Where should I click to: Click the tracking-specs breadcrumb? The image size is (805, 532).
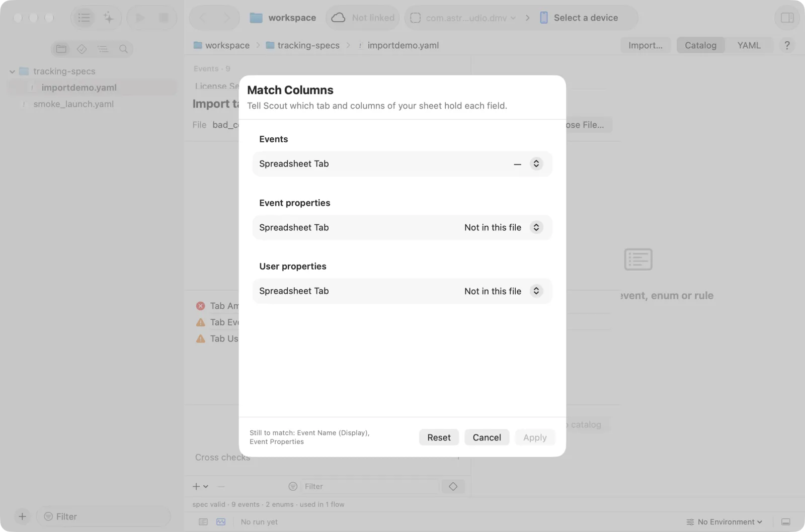pyautogui.click(x=303, y=45)
